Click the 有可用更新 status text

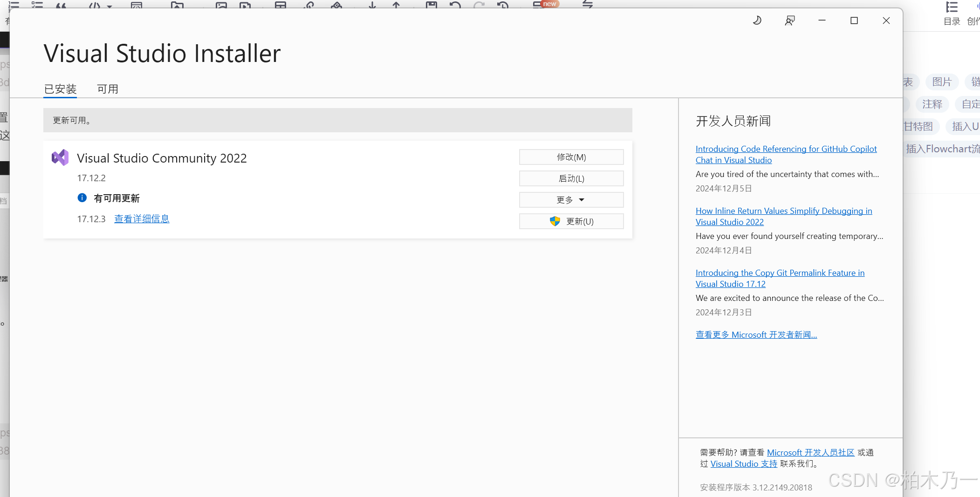click(117, 198)
